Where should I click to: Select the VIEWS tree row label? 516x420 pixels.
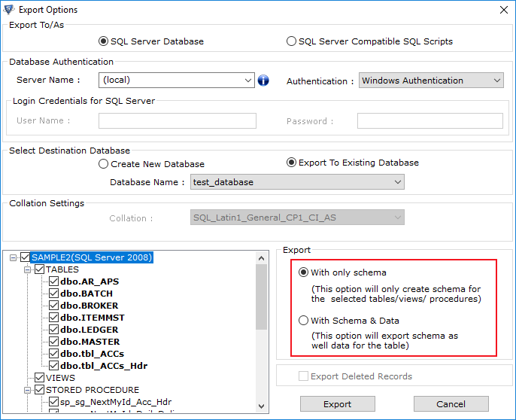pyautogui.click(x=60, y=378)
